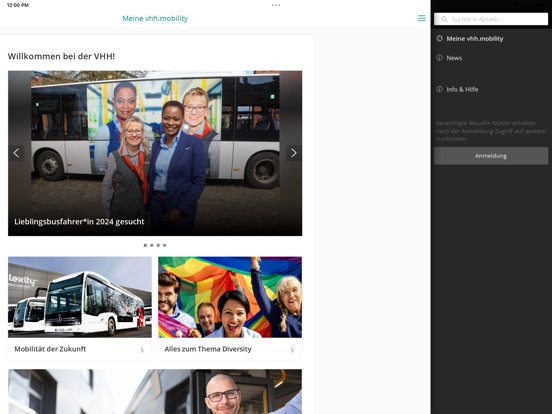The height and width of the screenshot is (414, 552).
Task: Select the second carousel dot
Action: 152,245
